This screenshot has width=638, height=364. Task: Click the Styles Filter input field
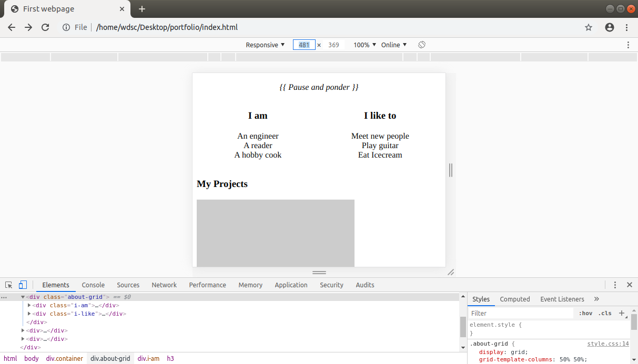[521, 313]
